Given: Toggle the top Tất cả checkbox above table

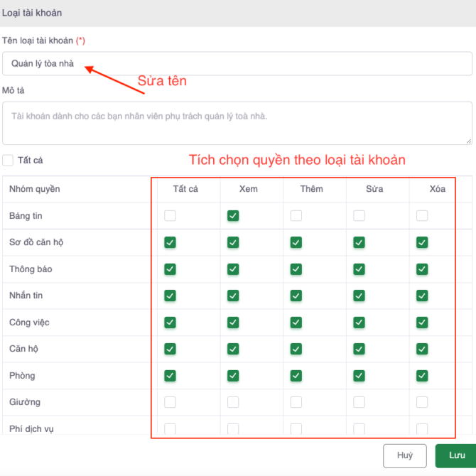Looking at the screenshot, I should (8, 161).
